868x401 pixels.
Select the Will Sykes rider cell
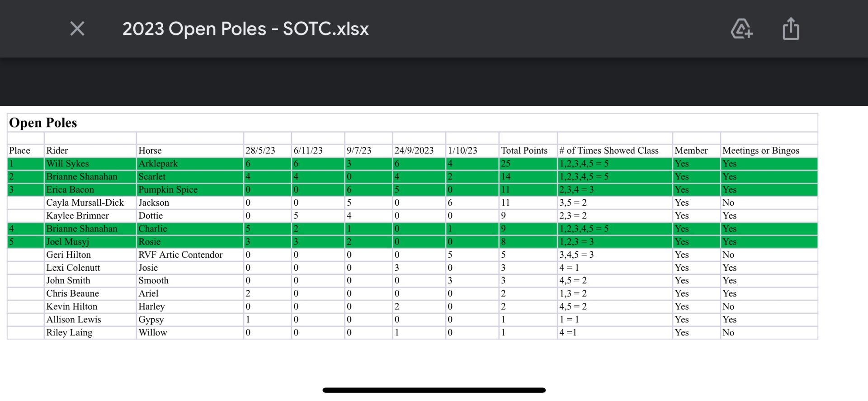point(90,164)
